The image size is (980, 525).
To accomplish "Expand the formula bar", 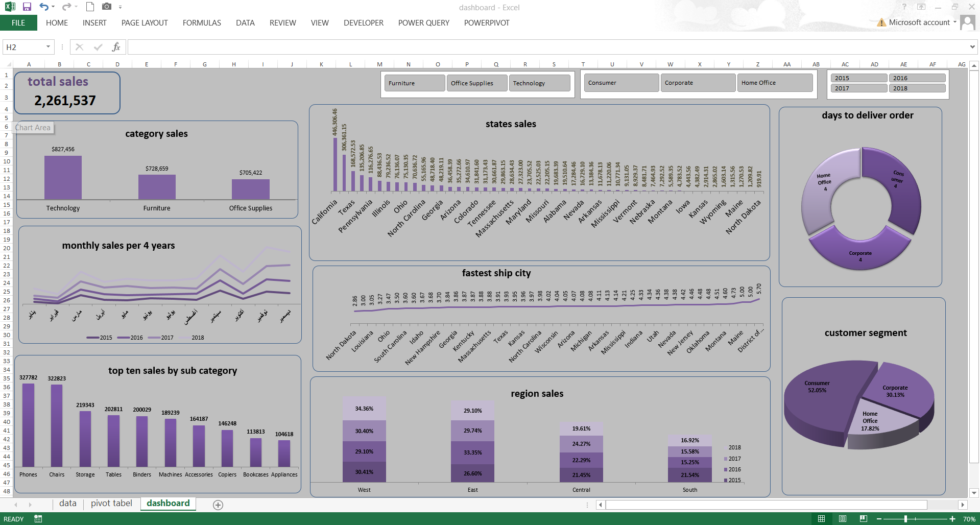I will (x=972, y=47).
